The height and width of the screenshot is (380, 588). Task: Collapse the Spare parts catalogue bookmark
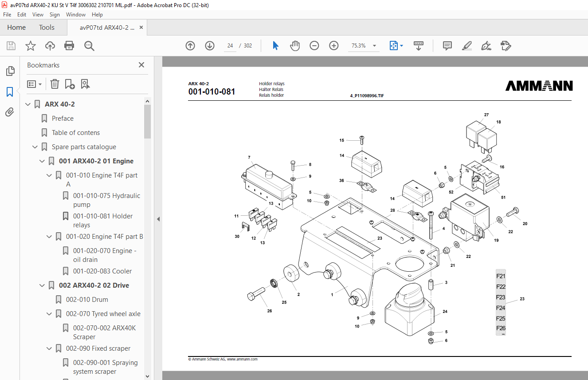[x=35, y=147]
